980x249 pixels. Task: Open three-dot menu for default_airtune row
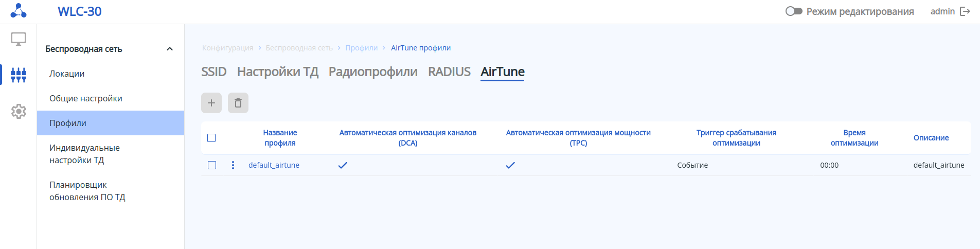(233, 165)
